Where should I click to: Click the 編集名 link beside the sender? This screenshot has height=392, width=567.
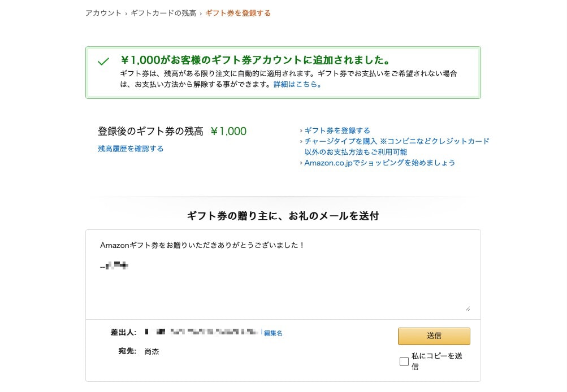pyautogui.click(x=273, y=333)
